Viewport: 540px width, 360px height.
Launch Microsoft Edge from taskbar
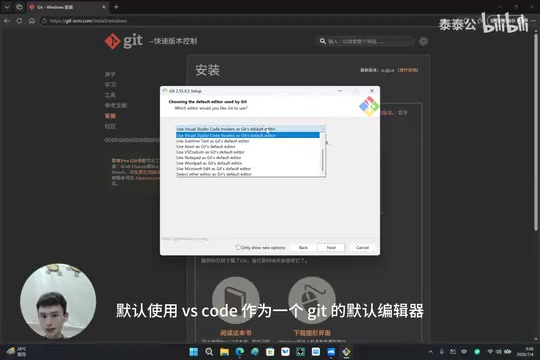point(240,352)
